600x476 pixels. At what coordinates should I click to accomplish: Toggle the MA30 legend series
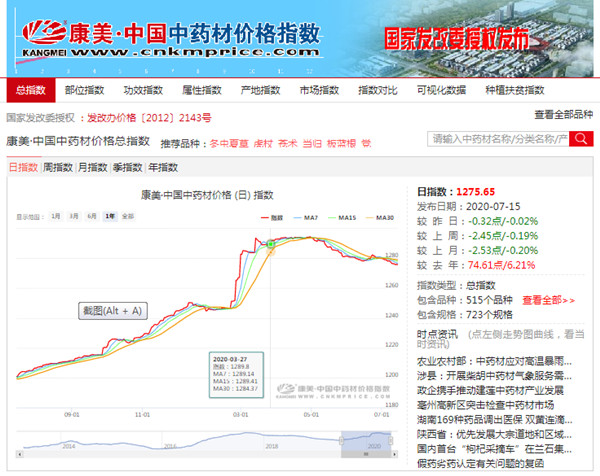pyautogui.click(x=380, y=218)
